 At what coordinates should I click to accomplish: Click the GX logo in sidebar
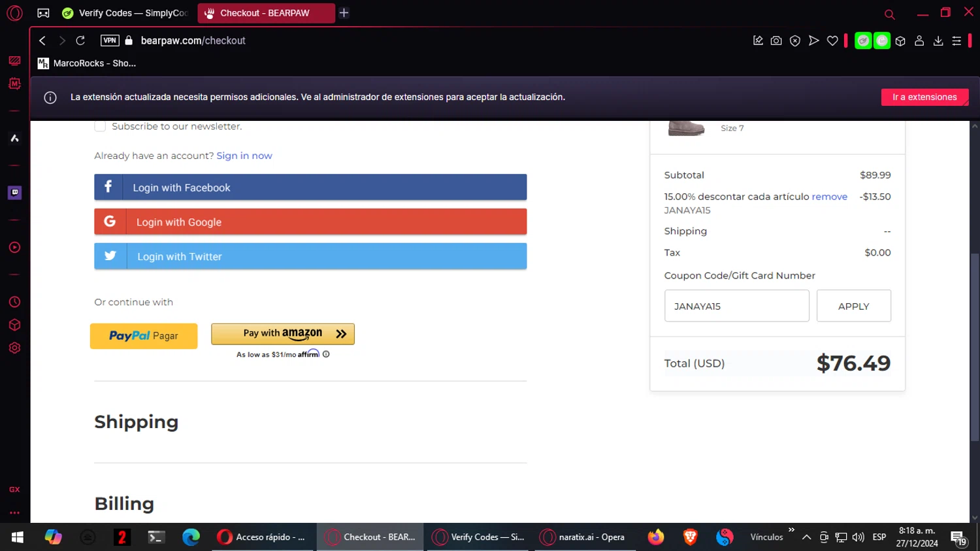[14, 490]
